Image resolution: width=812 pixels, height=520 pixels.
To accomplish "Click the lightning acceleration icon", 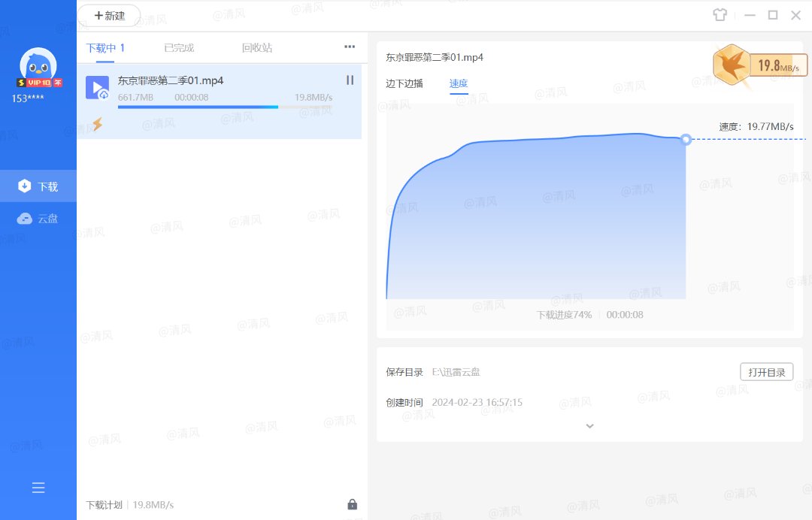I will click(x=97, y=124).
